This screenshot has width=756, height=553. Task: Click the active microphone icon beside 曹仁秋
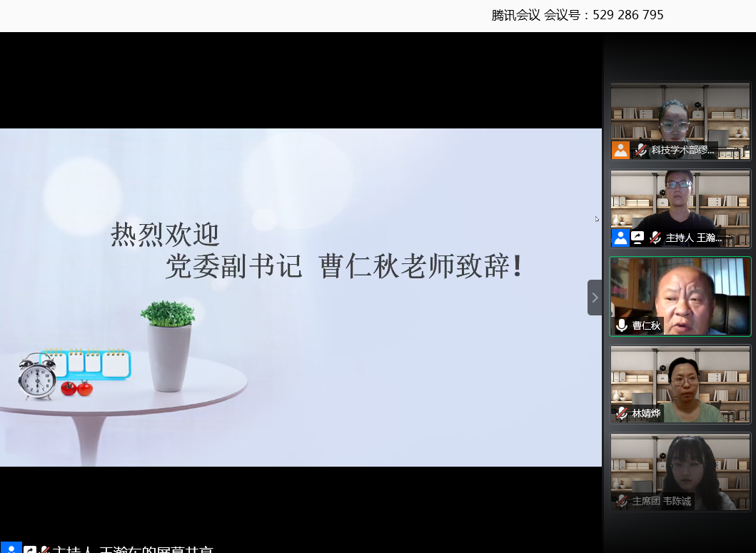(622, 326)
